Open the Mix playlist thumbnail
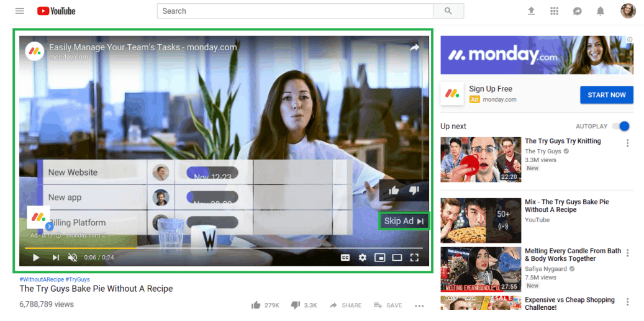Viewport: 644px width, 321px height. tap(481, 221)
